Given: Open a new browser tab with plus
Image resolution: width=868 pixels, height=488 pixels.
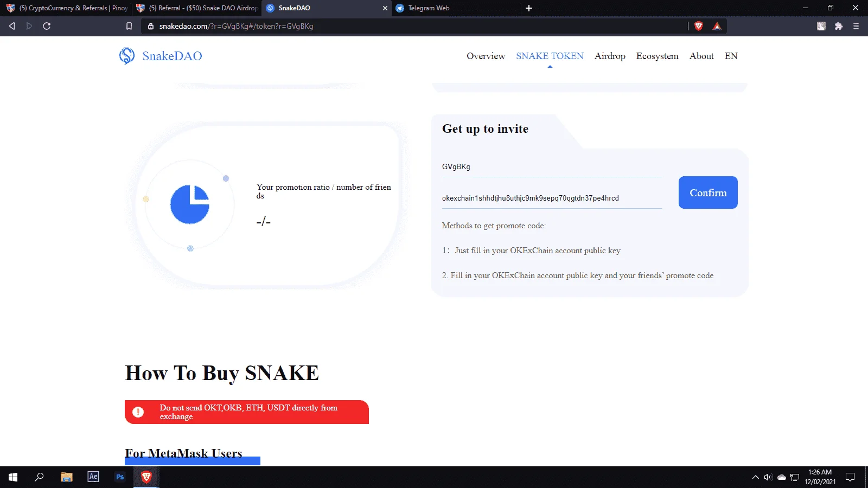Looking at the screenshot, I should pos(529,8).
